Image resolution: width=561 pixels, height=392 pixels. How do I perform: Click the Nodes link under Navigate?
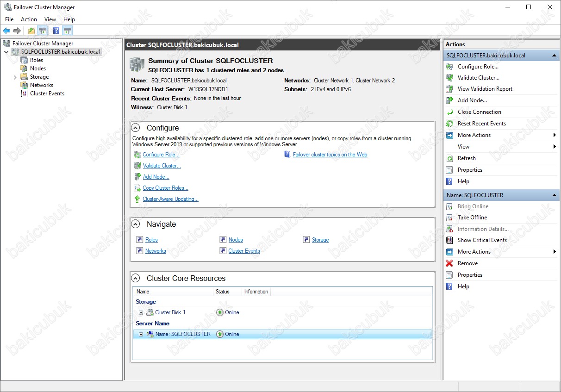pos(236,240)
